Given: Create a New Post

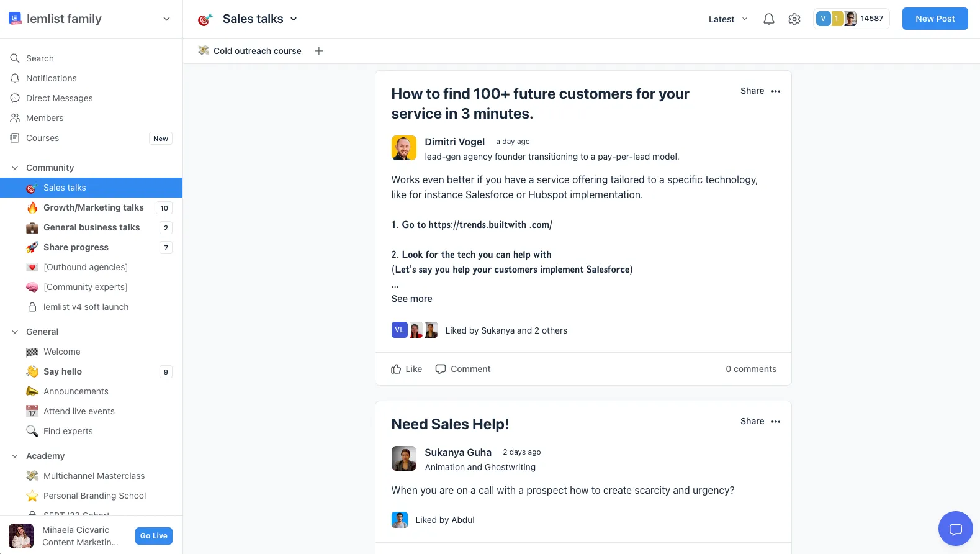Looking at the screenshot, I should 935,19.
